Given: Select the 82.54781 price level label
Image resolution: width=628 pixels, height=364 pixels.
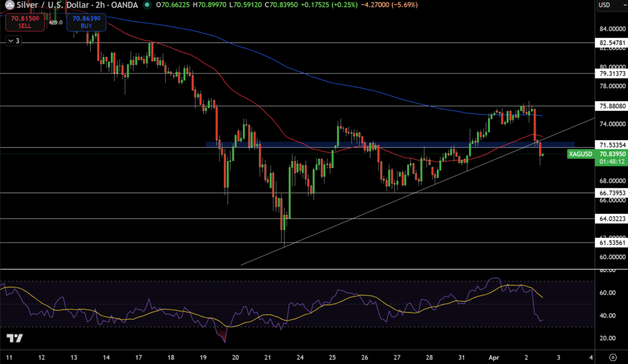Looking at the screenshot, I should 611,43.
